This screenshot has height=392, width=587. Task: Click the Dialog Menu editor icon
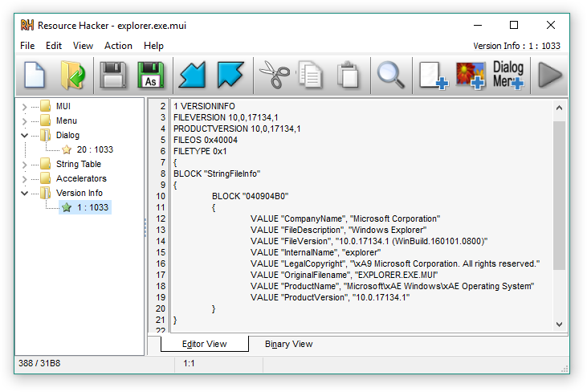point(508,76)
